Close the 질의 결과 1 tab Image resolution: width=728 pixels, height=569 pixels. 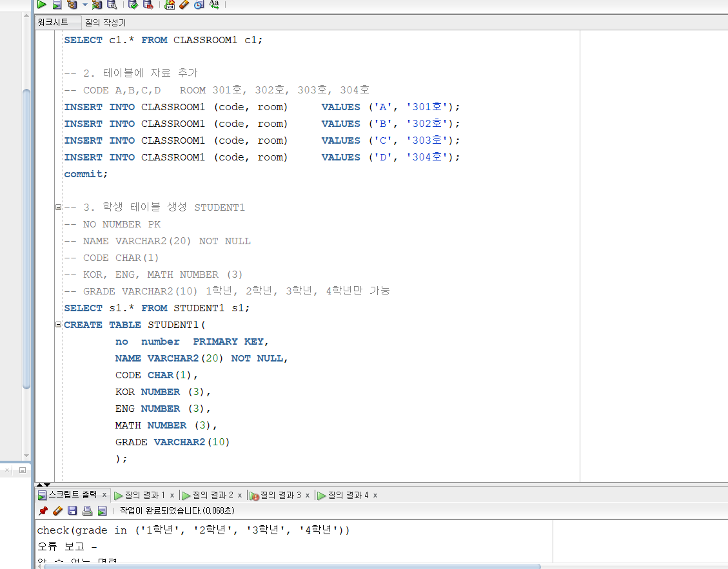pos(172,495)
